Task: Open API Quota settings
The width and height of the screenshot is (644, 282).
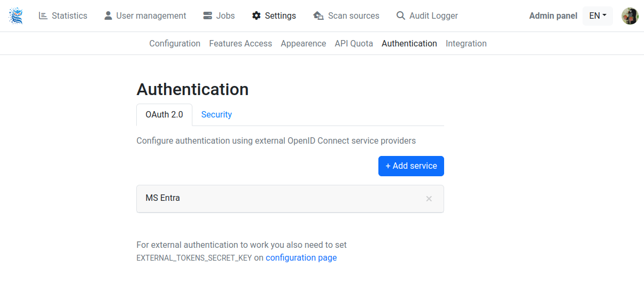Action: pyautogui.click(x=354, y=44)
